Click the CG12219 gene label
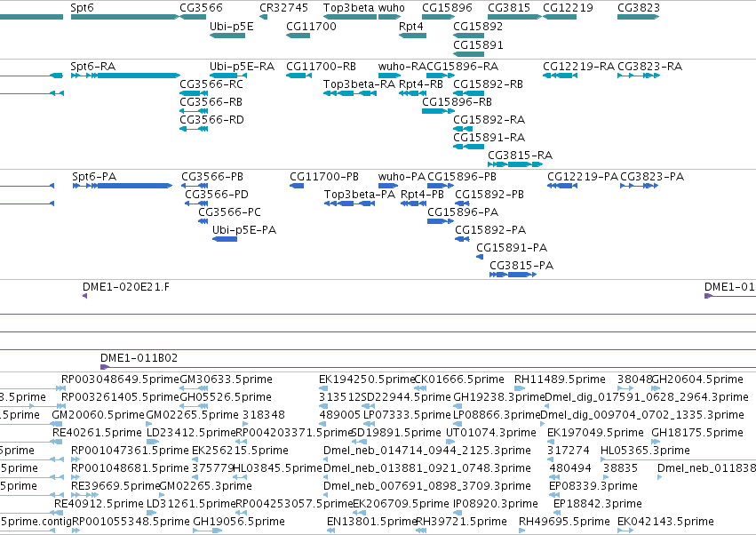This screenshot has width=756, height=535. [568, 8]
